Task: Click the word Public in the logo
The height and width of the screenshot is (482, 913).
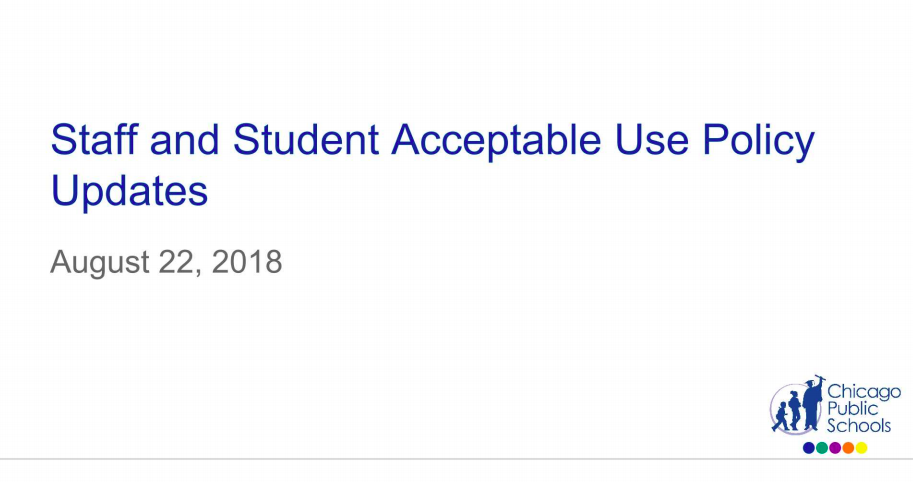Action: [853, 409]
